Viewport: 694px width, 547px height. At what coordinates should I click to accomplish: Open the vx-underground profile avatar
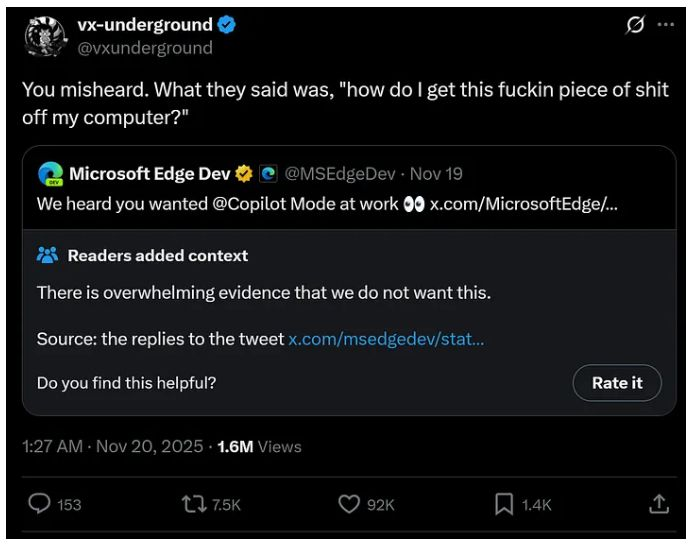click(43, 37)
